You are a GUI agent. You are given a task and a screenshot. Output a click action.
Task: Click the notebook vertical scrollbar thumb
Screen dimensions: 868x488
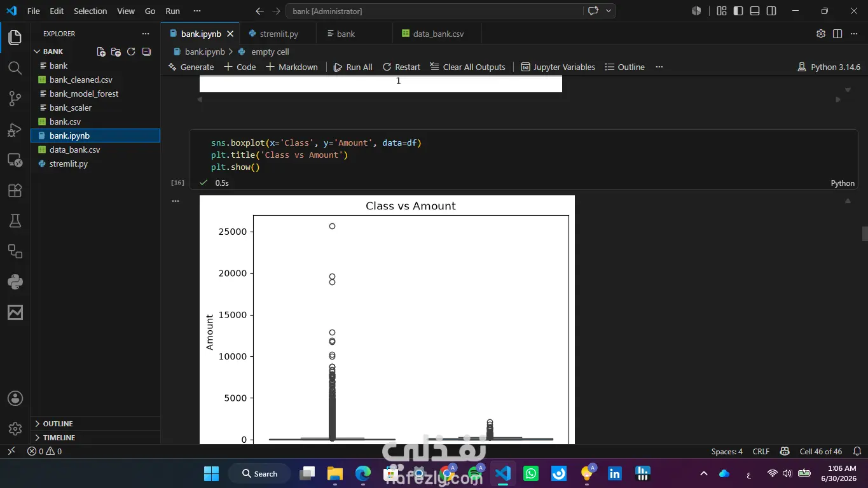(x=865, y=234)
